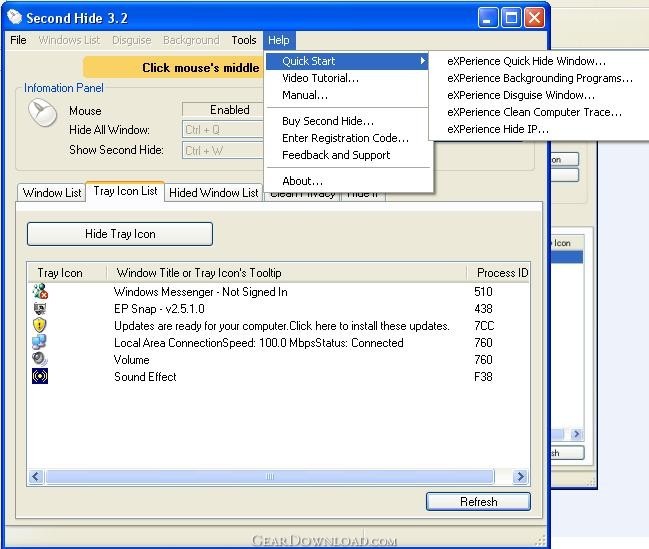Click the Click mouse's middle yellow banner

(173, 67)
